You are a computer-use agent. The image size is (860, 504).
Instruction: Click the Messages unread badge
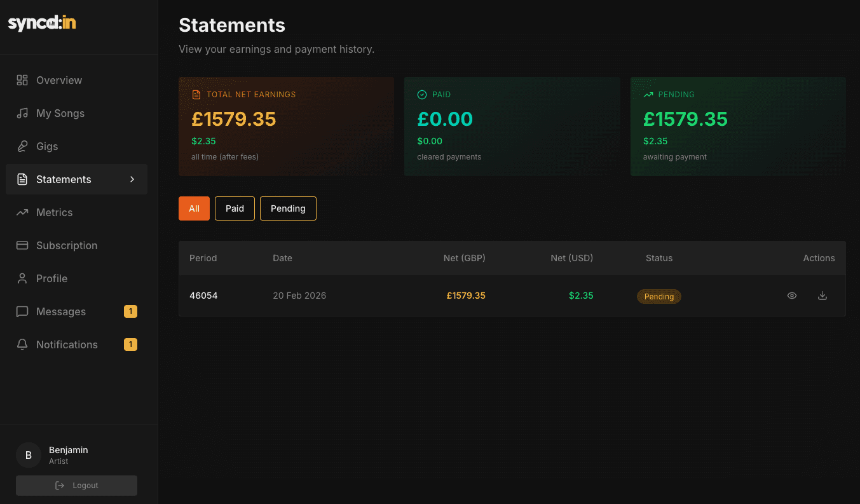(130, 311)
